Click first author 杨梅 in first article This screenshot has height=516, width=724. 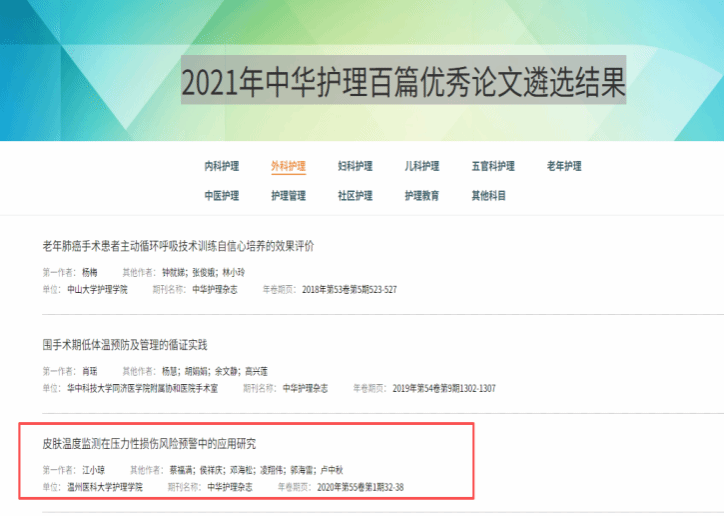[x=90, y=272]
